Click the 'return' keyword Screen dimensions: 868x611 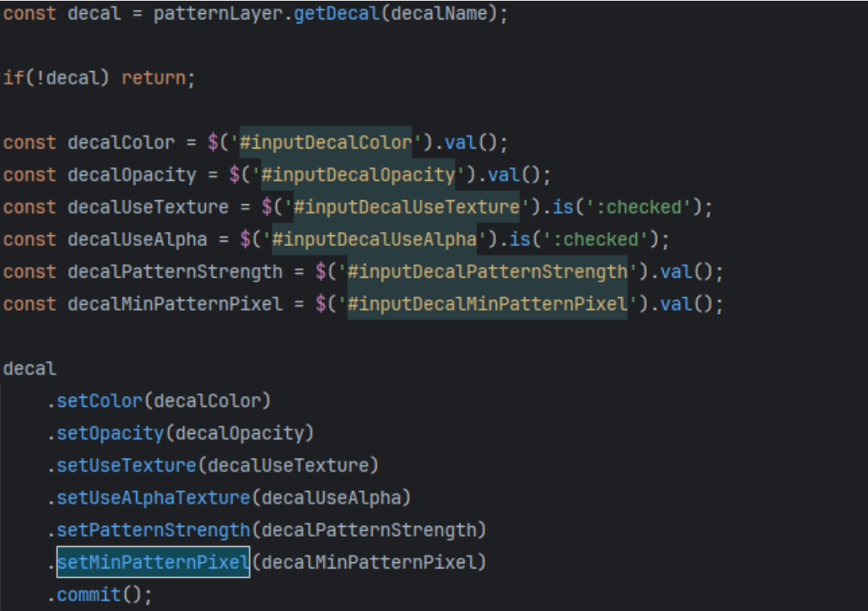pyautogui.click(x=154, y=78)
